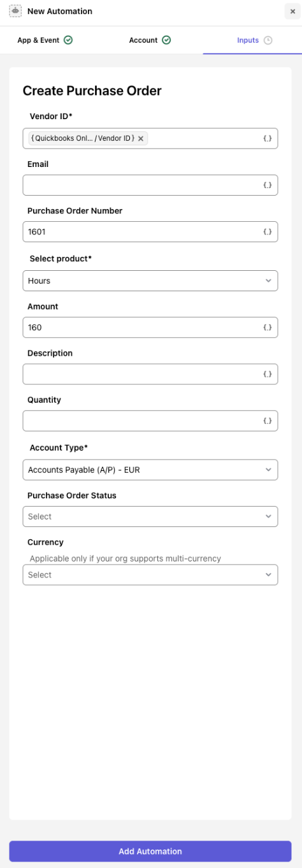Image resolution: width=302 pixels, height=868 pixels.
Task: Open the Purchase Order Status dropdown
Action: [150, 516]
